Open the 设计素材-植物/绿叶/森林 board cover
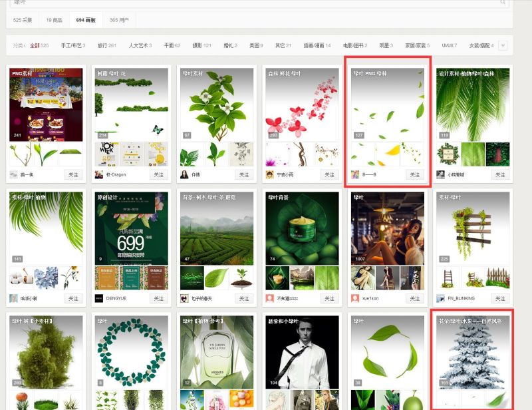The image size is (532, 410). point(473,104)
